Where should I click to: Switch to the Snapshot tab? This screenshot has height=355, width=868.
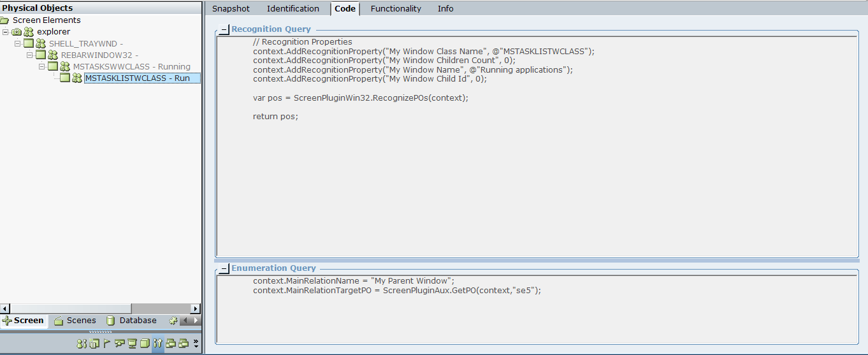[231, 8]
